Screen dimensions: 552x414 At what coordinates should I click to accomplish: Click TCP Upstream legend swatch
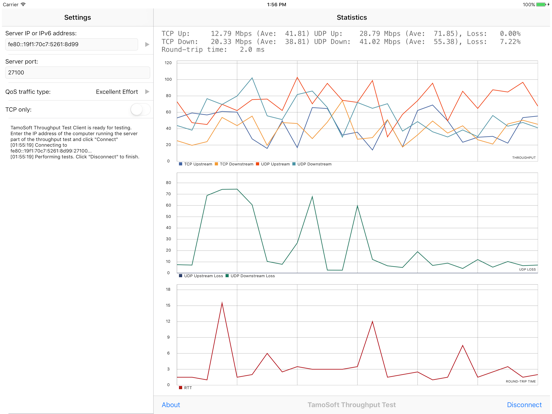[x=181, y=164]
